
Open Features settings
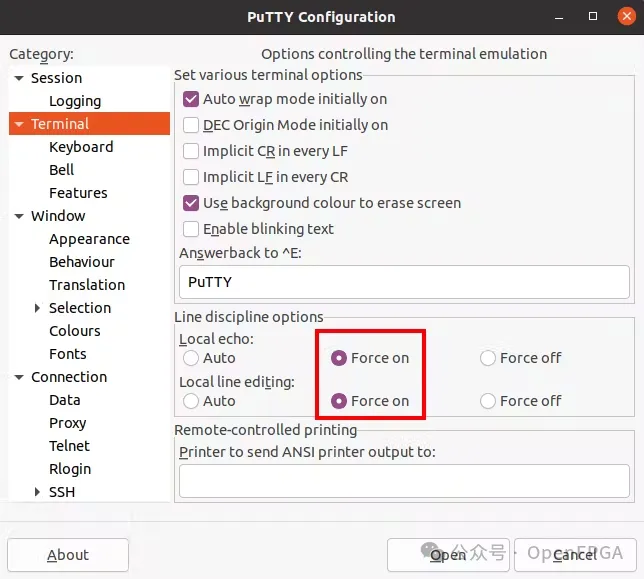[78, 193]
